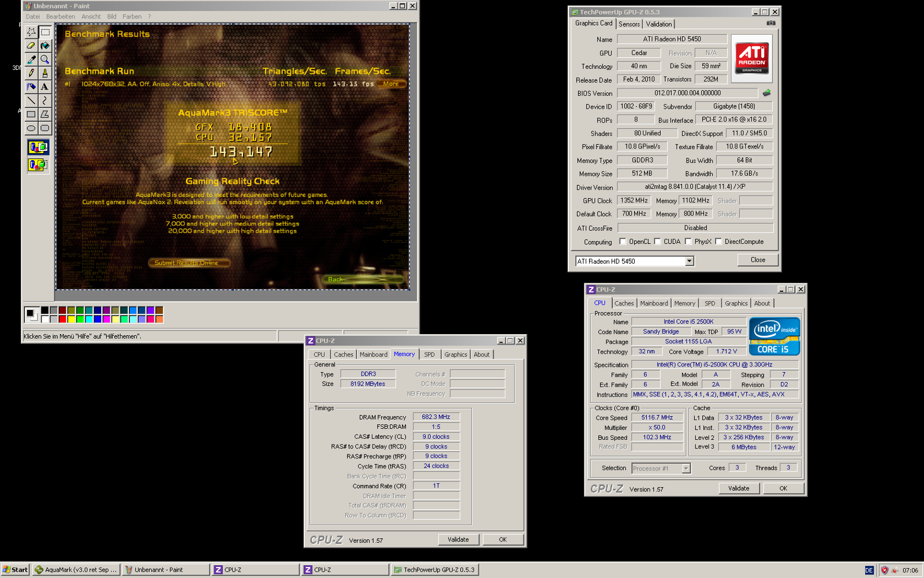Choose the straight Line tool

[31, 101]
